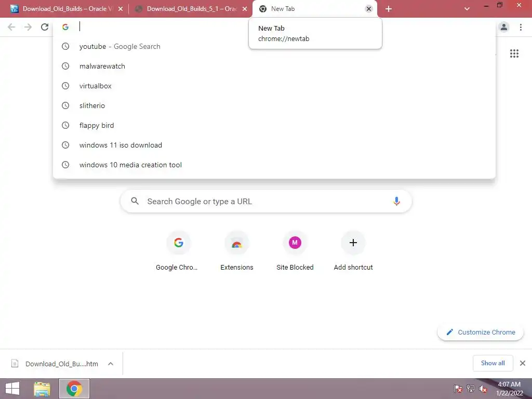Click the Chrome taskbar icon

74,389
